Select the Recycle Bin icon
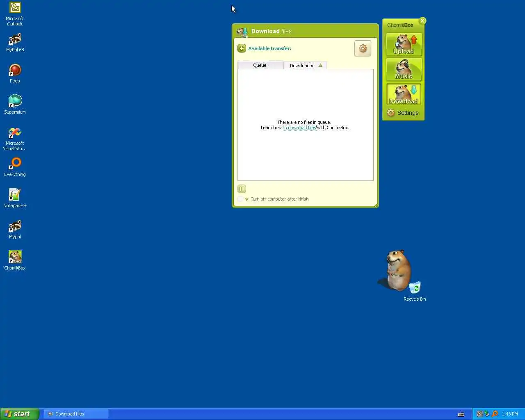525x420 pixels. (415, 291)
